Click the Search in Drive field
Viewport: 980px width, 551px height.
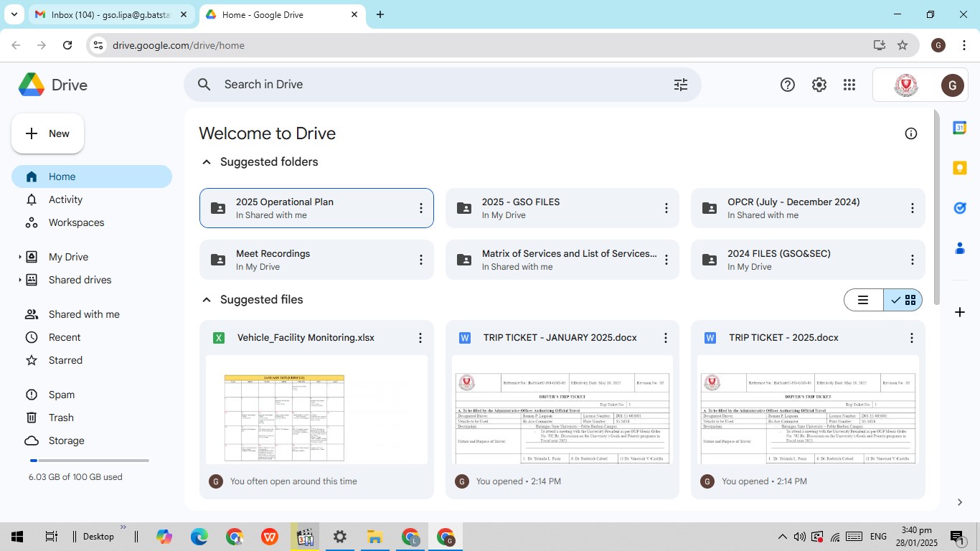(x=443, y=85)
